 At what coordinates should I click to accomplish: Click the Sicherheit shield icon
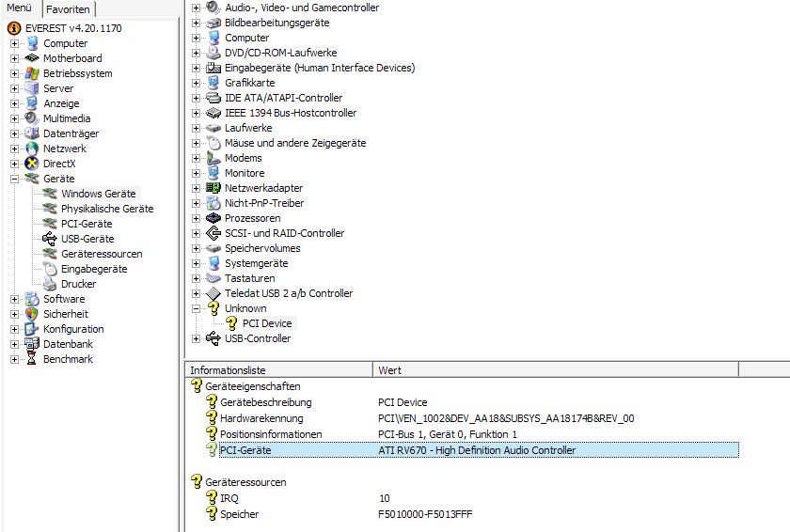(32, 314)
